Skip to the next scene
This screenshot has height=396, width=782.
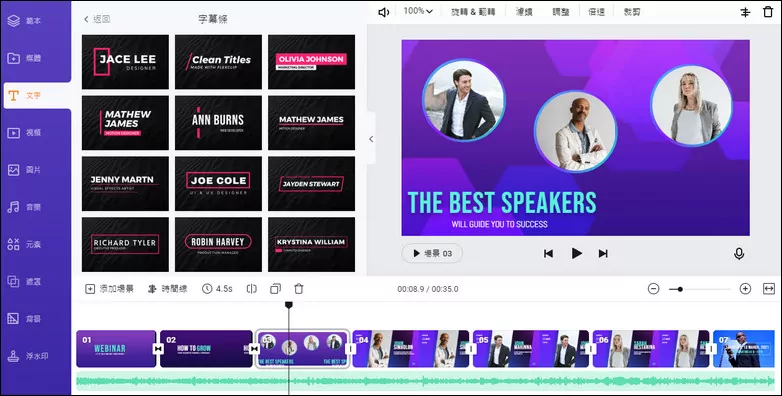point(603,253)
